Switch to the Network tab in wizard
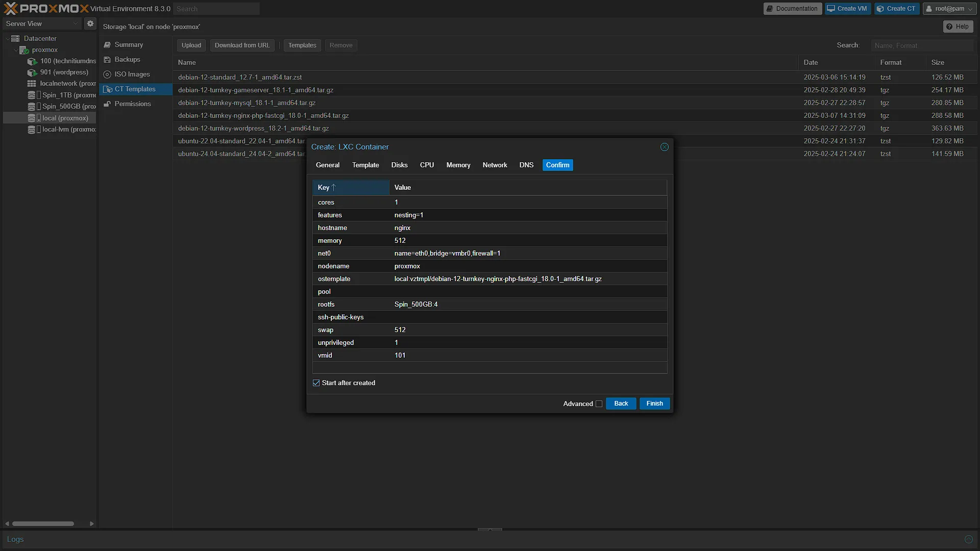Screen dimensions: 980x551 [495, 165]
